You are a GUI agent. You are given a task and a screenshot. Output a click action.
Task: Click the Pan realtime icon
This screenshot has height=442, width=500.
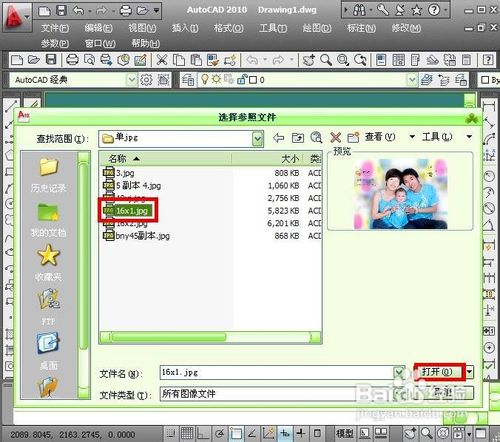(x=308, y=60)
